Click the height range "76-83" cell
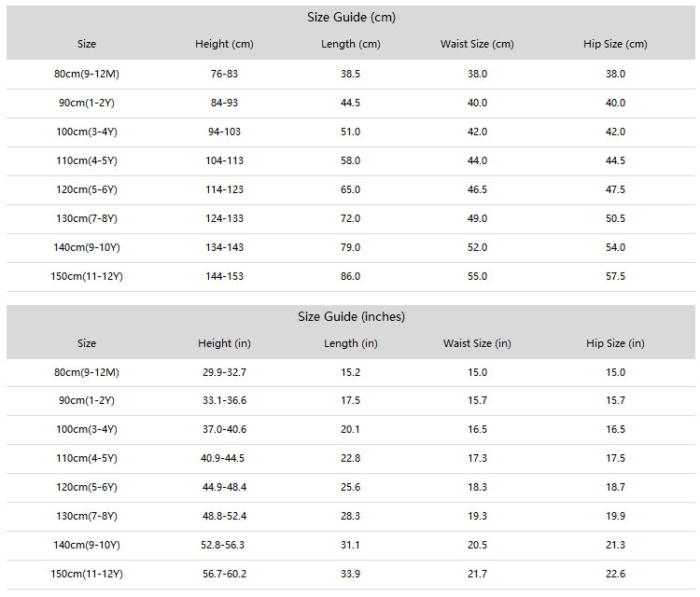The height and width of the screenshot is (597, 700). click(224, 74)
